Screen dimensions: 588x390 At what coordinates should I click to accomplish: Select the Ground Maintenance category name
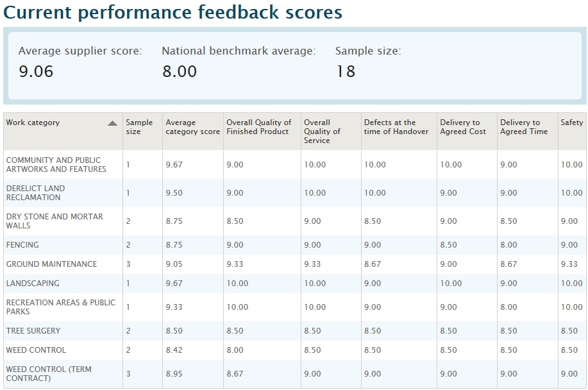tap(51, 264)
